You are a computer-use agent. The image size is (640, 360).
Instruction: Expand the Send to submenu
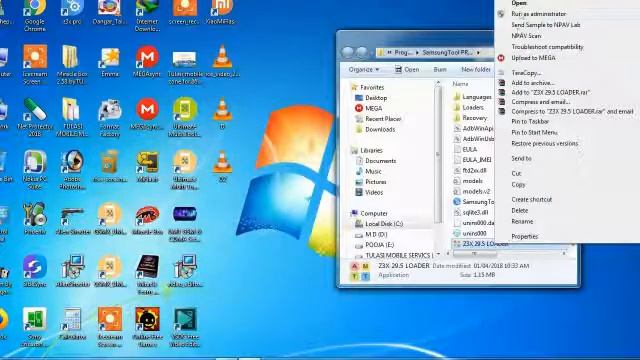521,158
